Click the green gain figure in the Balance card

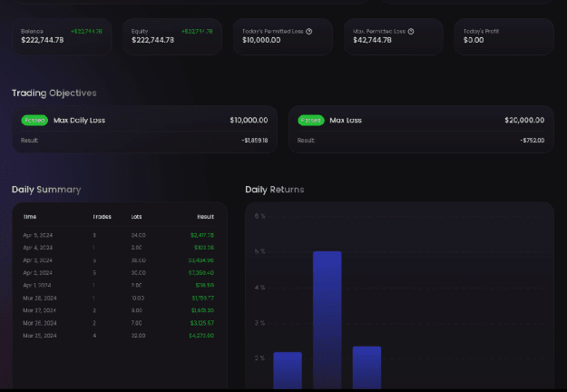tap(86, 32)
